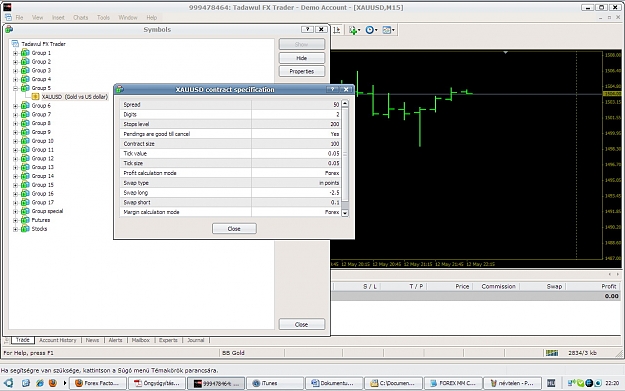
Task: Click the Properties button in Symbols
Action: (302, 71)
